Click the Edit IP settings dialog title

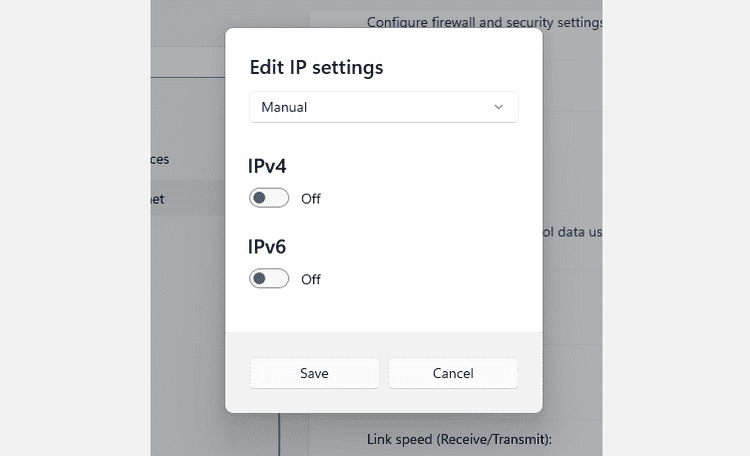(x=316, y=68)
